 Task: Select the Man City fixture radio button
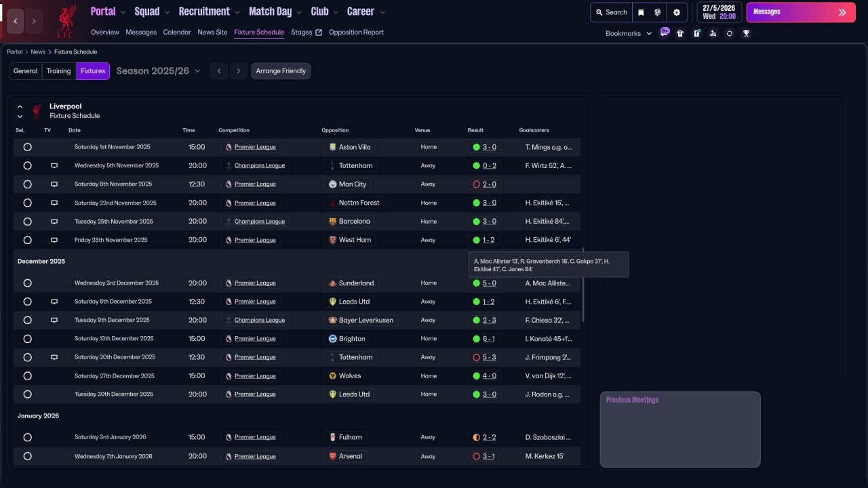27,184
